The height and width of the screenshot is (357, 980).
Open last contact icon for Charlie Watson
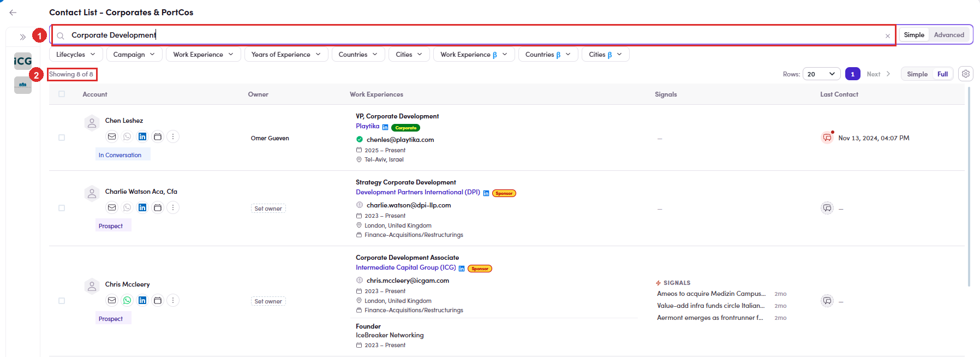[x=827, y=208]
